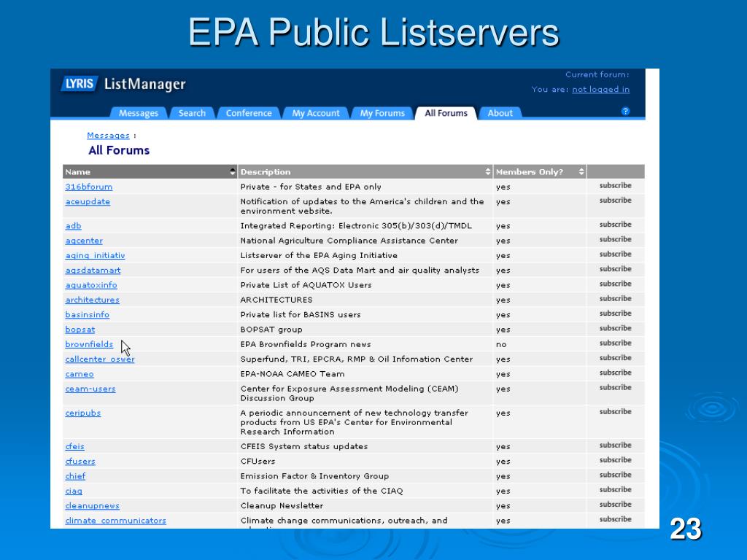Subscribe to climate_communicators list

(x=616, y=519)
